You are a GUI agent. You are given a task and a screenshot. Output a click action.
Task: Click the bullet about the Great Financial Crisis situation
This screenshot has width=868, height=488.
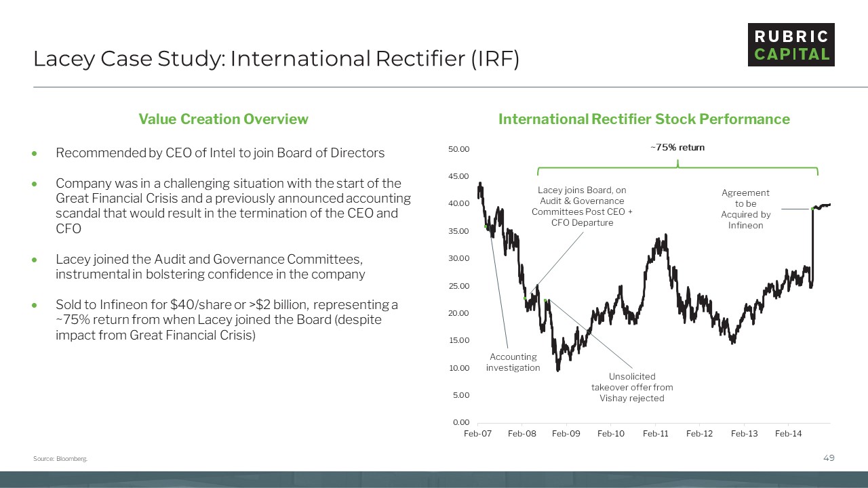tap(233, 206)
